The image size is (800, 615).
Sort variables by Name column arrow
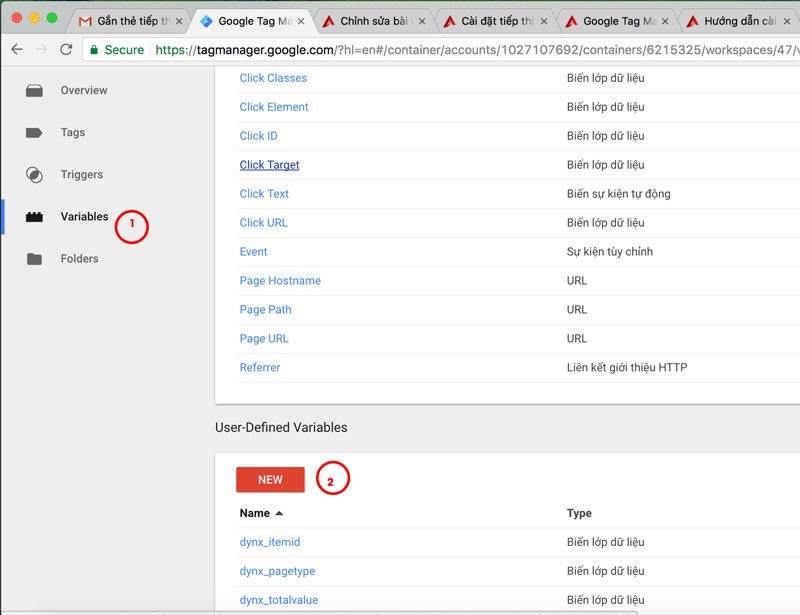[279, 513]
